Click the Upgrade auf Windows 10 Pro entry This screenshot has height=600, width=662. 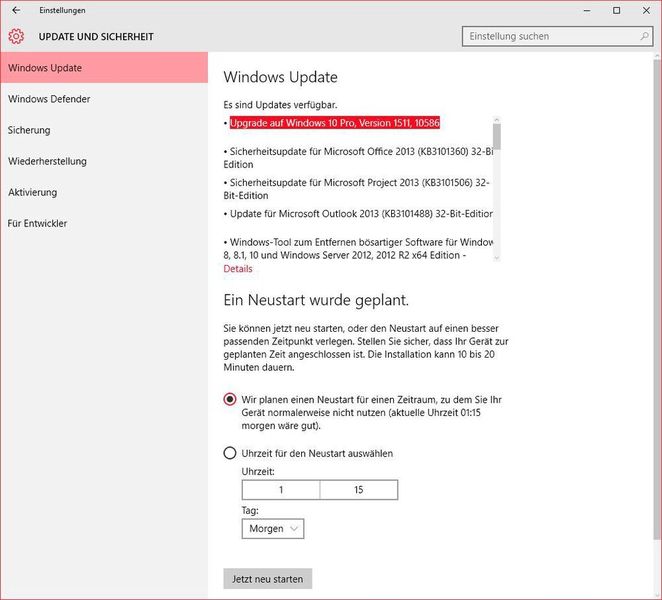(335, 123)
